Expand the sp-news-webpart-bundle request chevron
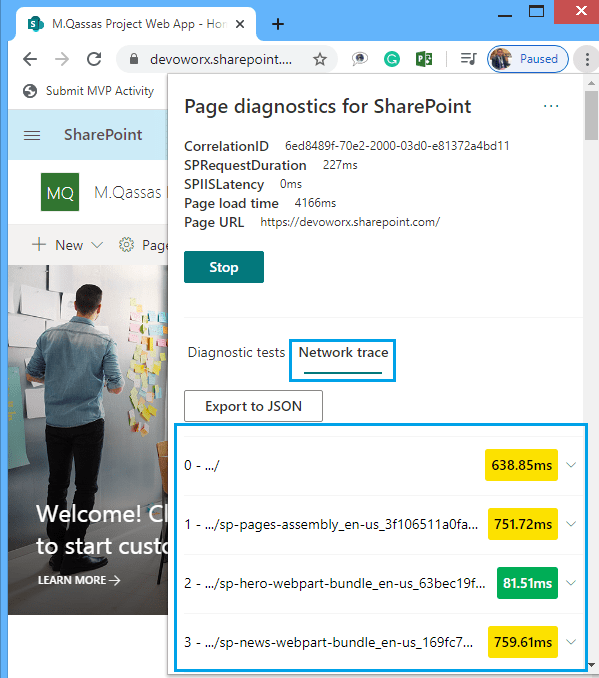 click(571, 642)
